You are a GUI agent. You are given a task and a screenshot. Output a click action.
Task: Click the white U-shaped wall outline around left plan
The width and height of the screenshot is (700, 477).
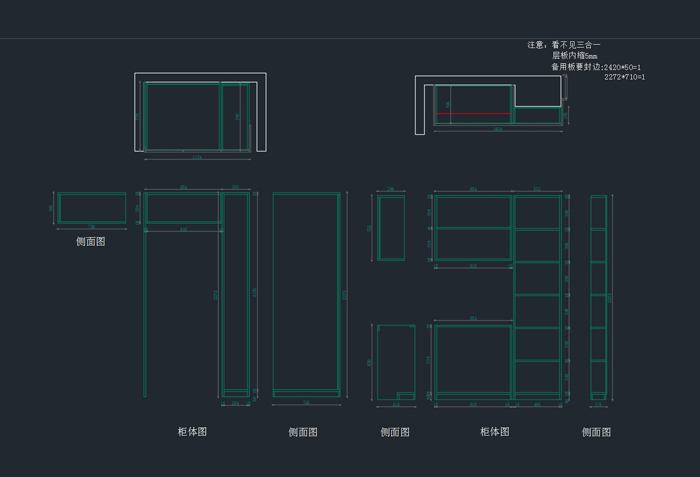click(137, 110)
